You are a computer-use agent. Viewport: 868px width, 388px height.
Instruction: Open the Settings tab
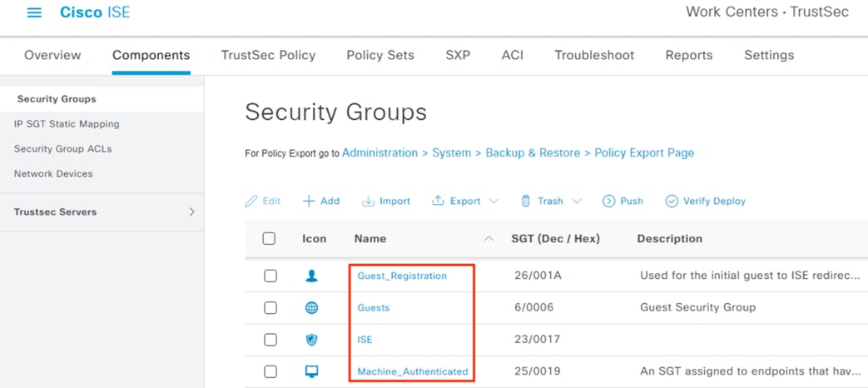tap(769, 55)
